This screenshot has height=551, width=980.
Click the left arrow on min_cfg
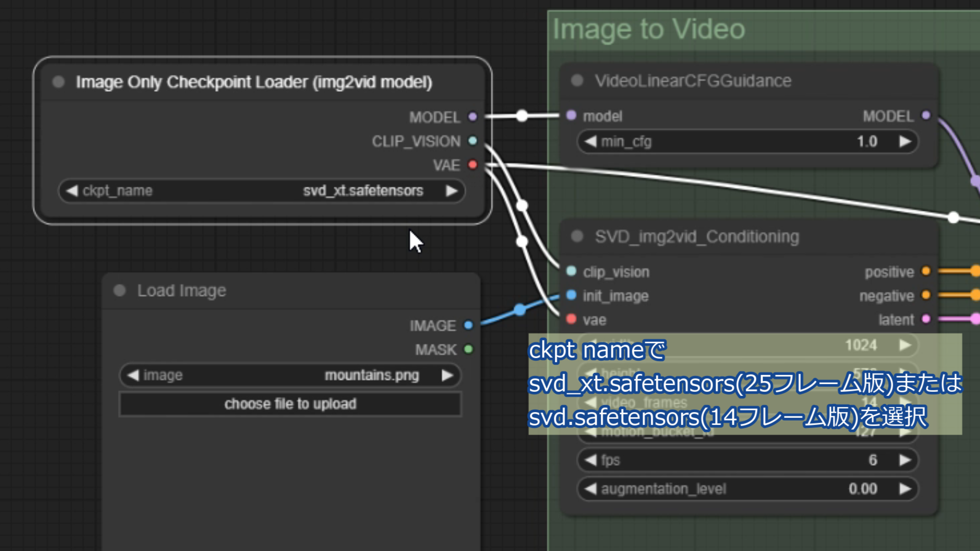[x=590, y=141]
